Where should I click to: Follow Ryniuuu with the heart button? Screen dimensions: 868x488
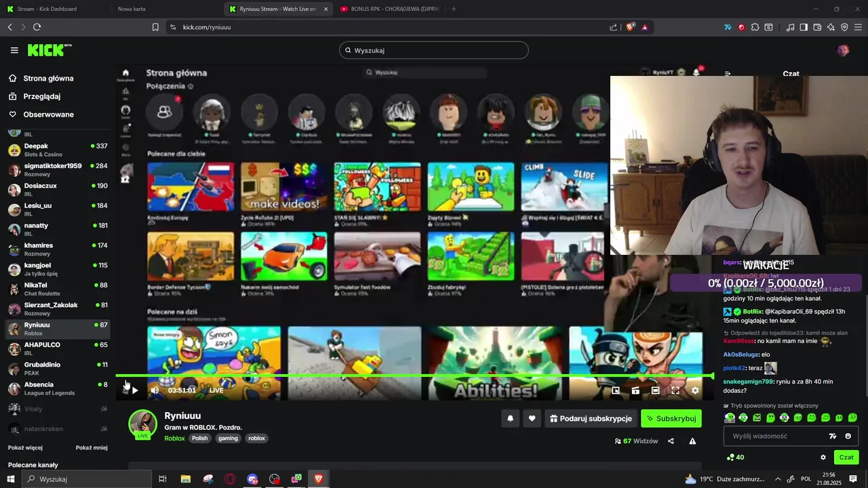[532, 419]
